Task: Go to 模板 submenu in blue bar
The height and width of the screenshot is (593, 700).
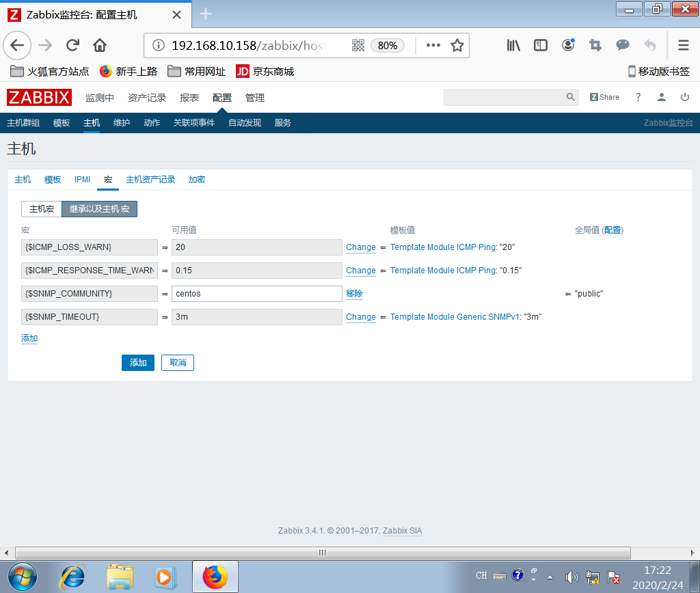Action: coord(61,123)
